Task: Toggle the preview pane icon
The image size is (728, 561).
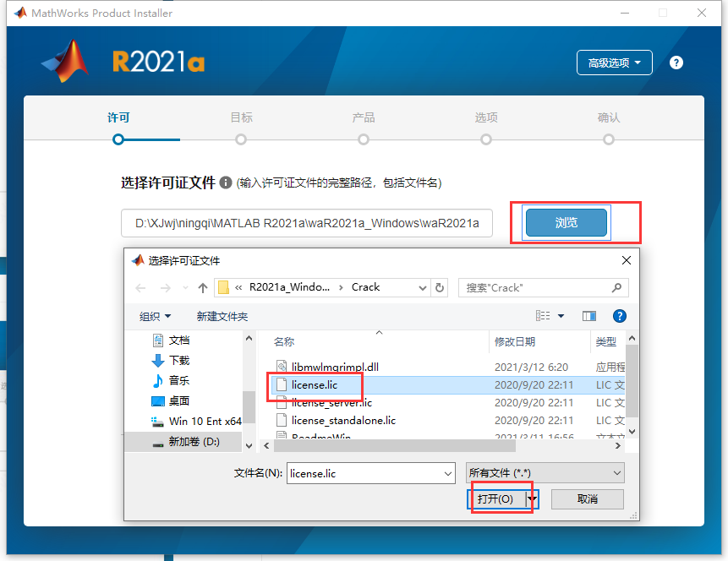Action: (x=589, y=316)
